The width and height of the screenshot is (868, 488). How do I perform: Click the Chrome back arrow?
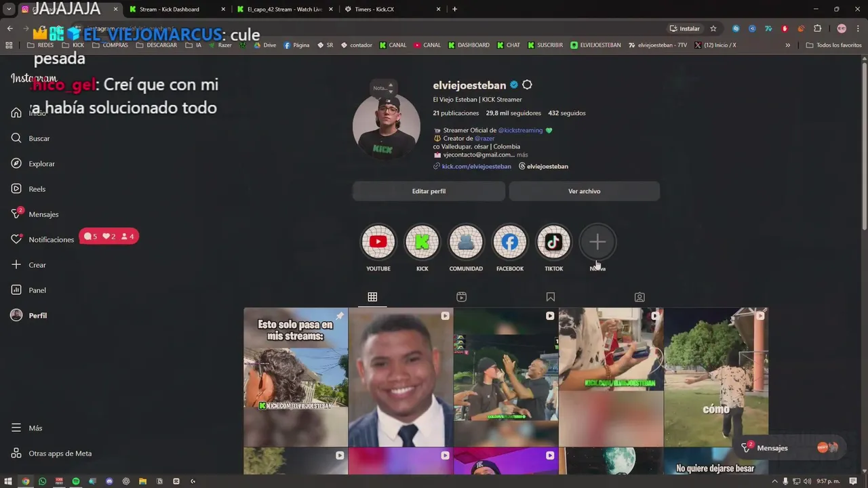[9, 28]
